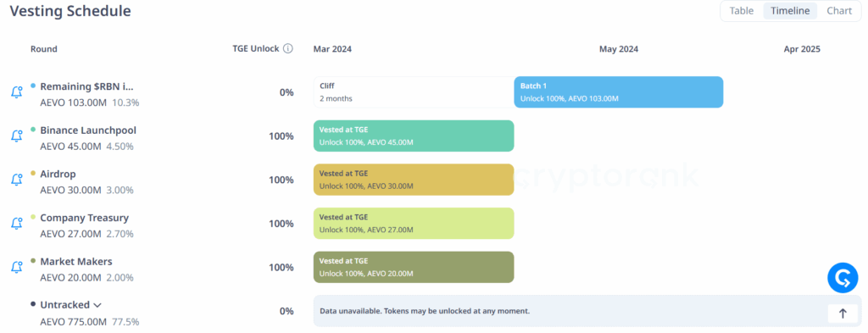The image size is (868, 333).
Task: Click bell alert icon for Market Makers
Action: pos(17,267)
